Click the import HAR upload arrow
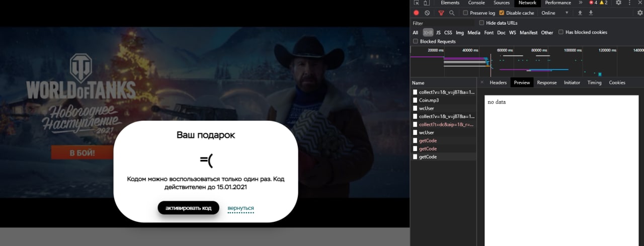Screen dimensions: 644x246 point(580,13)
